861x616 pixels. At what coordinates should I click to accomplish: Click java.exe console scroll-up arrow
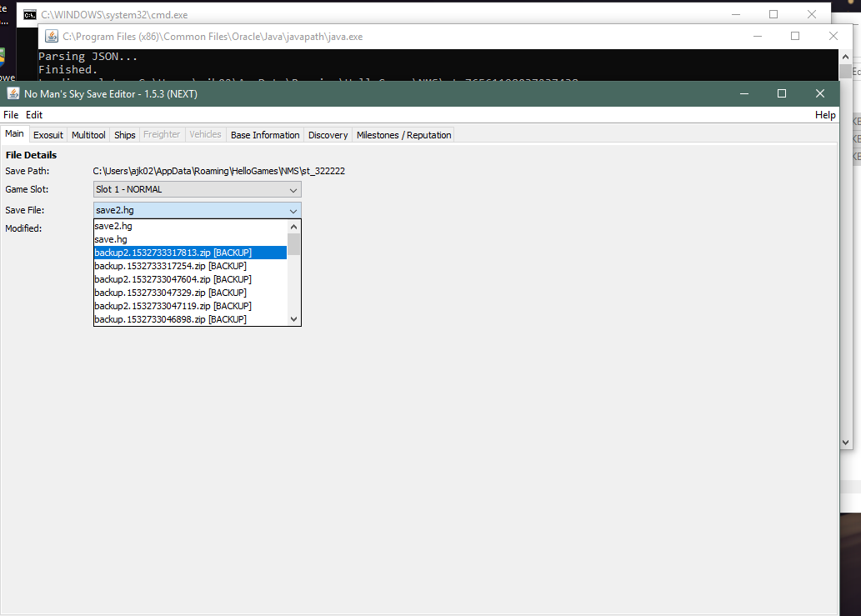pyautogui.click(x=846, y=57)
